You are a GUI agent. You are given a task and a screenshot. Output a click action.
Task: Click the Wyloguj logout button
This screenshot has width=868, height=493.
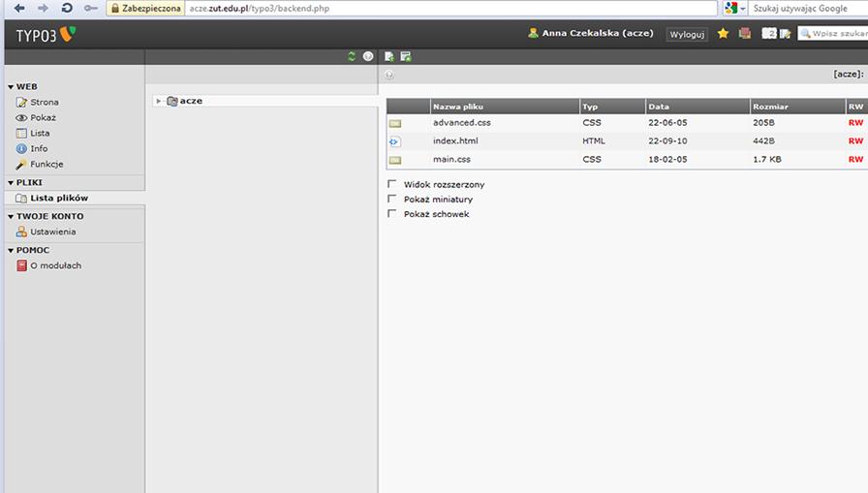tap(687, 34)
